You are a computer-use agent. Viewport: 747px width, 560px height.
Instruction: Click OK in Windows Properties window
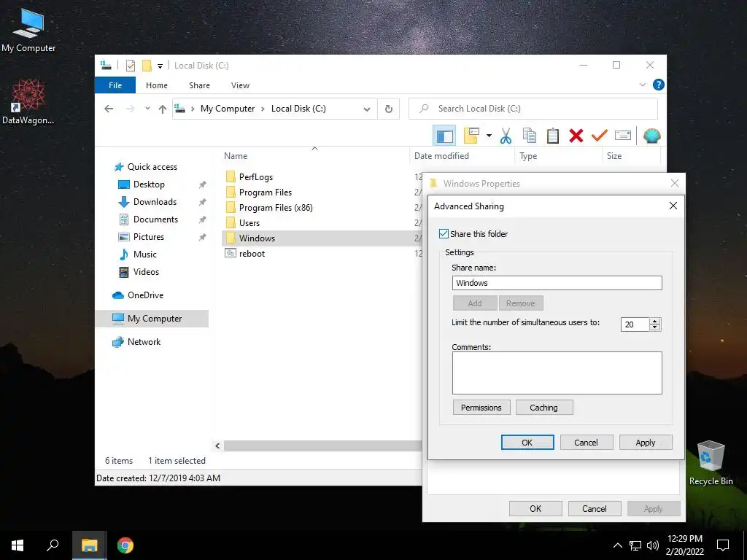point(535,508)
